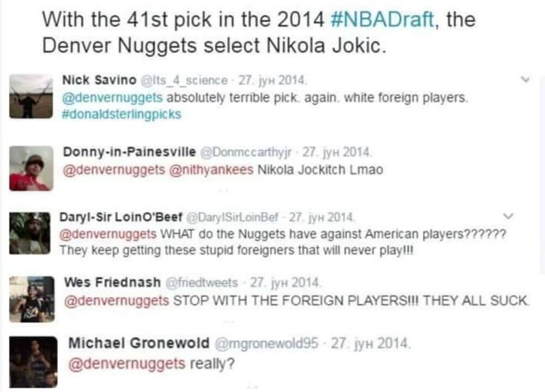This screenshot has width=545, height=392.
Task: Open the Wes Friednash display name
Action: point(112,282)
